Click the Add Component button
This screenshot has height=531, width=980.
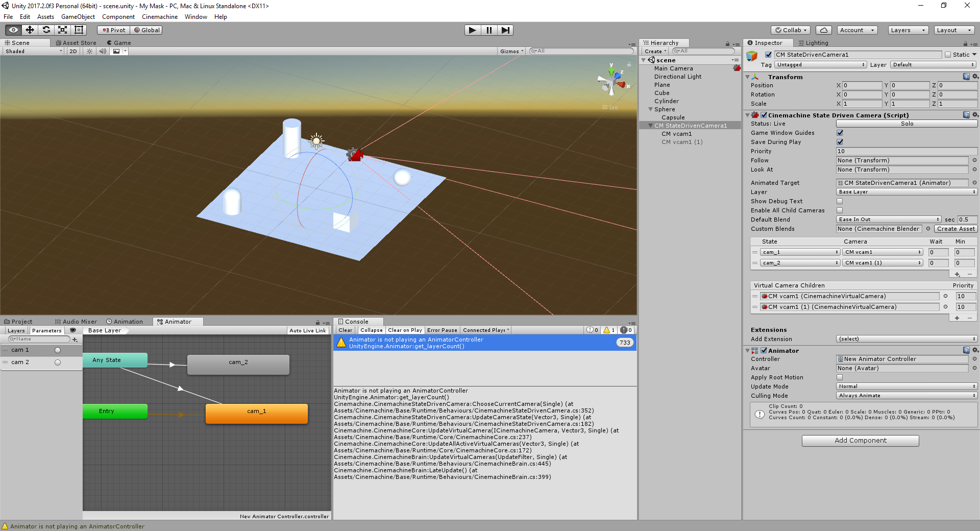pyautogui.click(x=860, y=441)
